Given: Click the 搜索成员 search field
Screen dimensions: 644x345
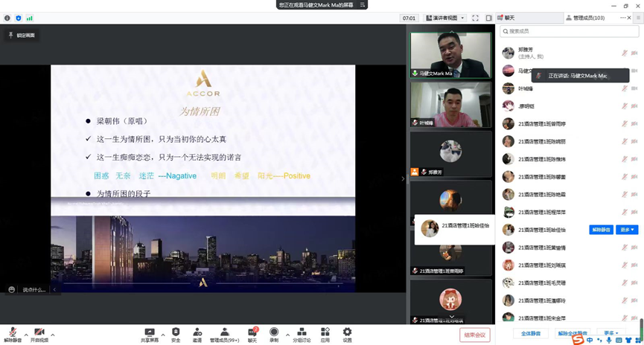Looking at the screenshot, I should click(x=570, y=31).
